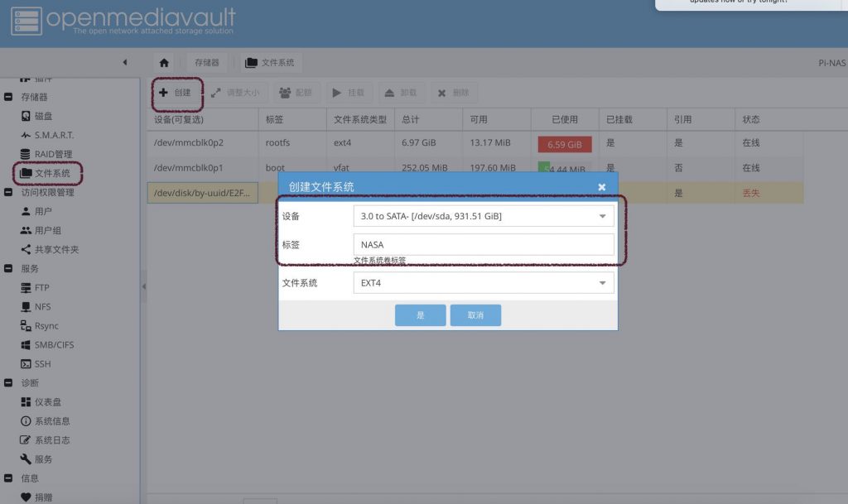Sort by 设备 column header
Viewport: 848px width, 504px height.
pos(202,120)
